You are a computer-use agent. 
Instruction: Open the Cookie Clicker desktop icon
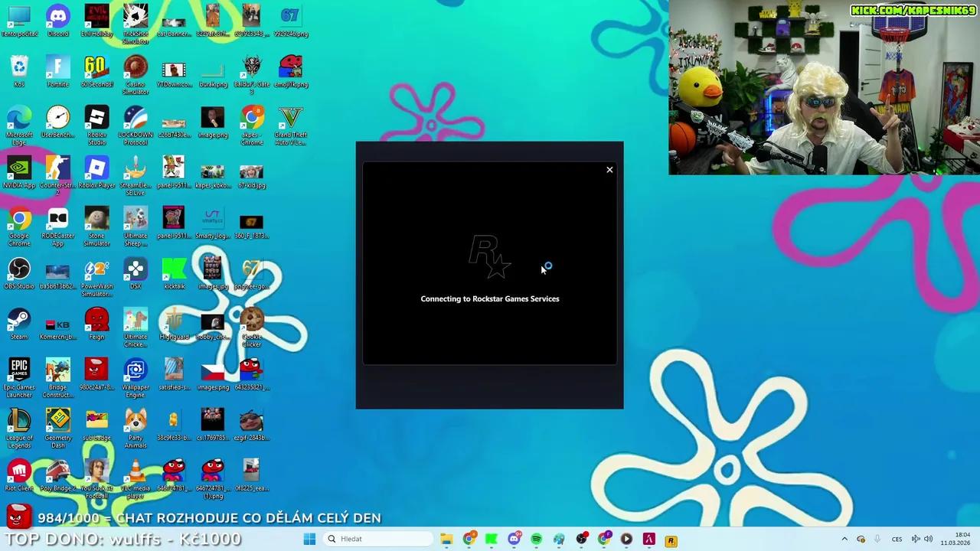(x=251, y=328)
